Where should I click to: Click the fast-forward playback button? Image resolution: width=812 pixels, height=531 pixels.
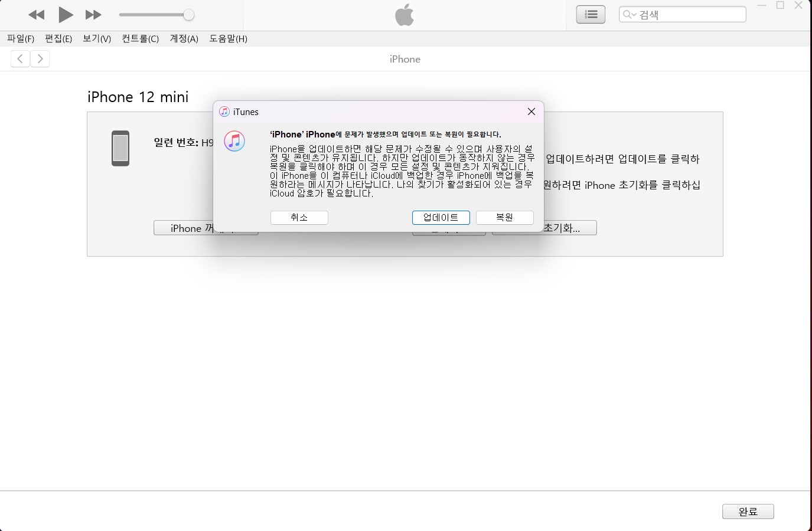coord(93,15)
